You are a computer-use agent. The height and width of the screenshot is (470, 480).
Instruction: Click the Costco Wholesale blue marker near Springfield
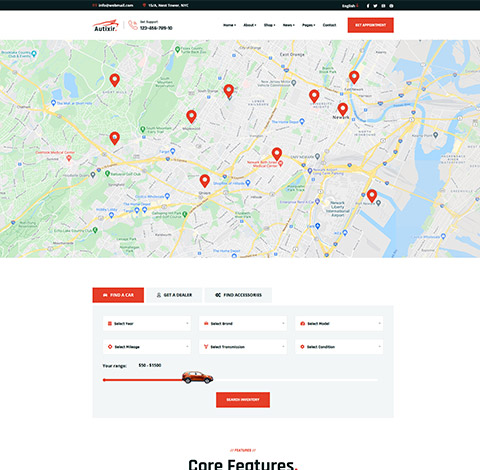[167, 196]
